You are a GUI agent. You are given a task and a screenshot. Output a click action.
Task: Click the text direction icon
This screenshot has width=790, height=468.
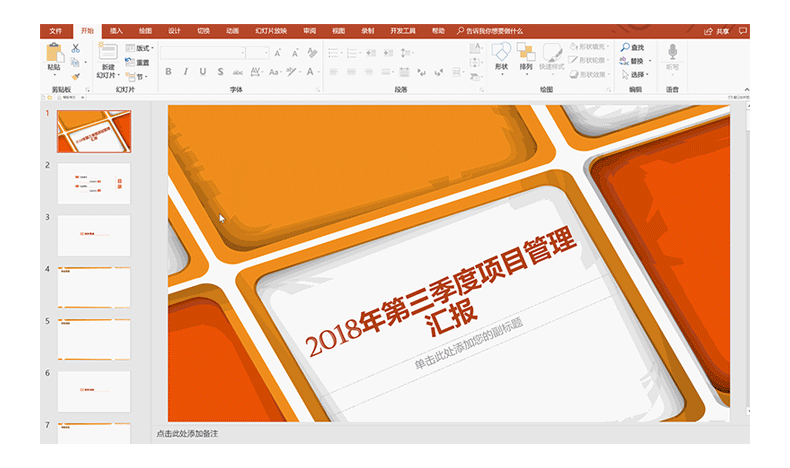(475, 48)
